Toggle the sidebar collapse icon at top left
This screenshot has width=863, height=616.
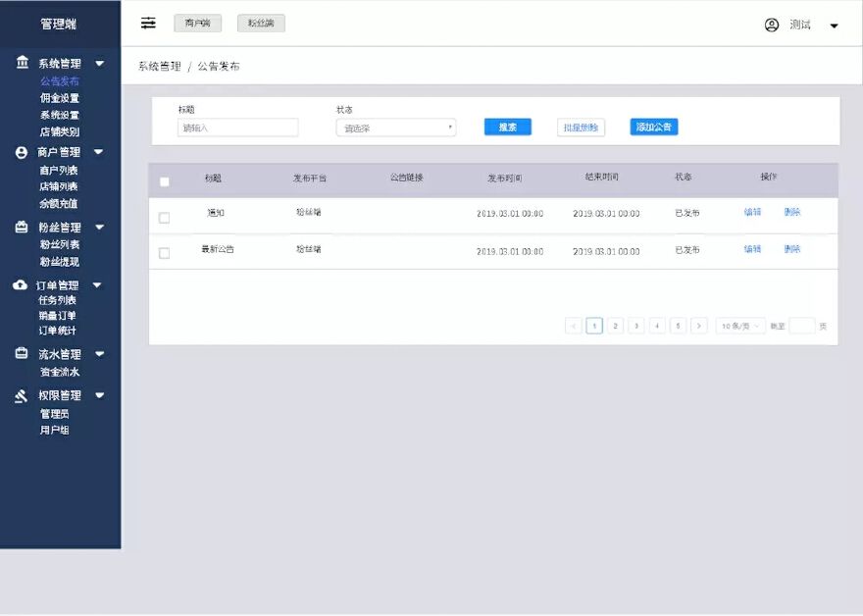click(147, 23)
